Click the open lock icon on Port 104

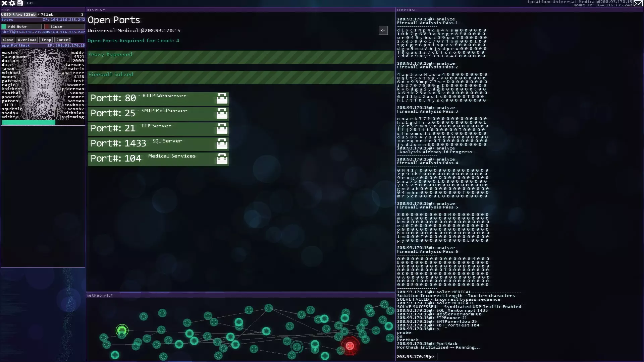222,159
